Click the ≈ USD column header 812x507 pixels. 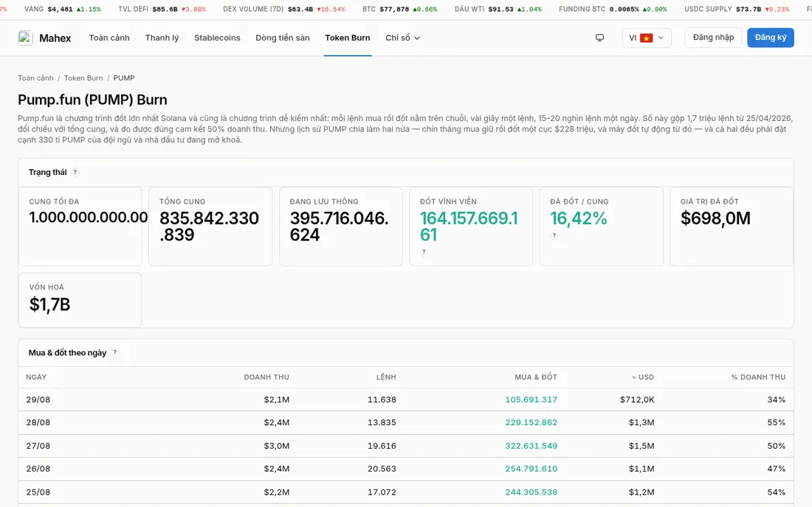(x=643, y=377)
